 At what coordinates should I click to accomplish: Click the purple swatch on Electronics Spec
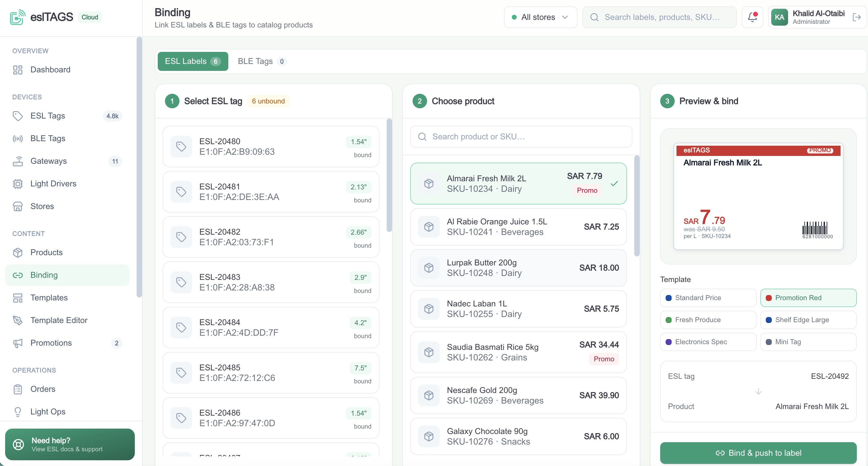coord(669,342)
